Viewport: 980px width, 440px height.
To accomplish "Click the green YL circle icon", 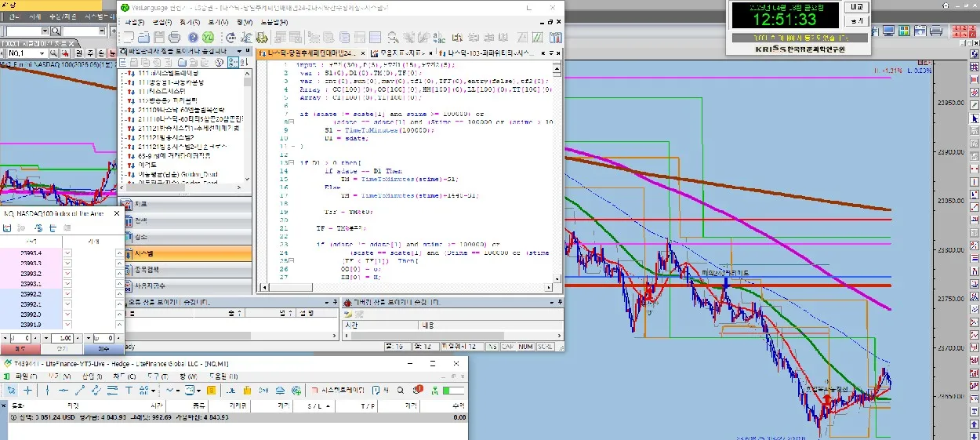I will coord(208,36).
